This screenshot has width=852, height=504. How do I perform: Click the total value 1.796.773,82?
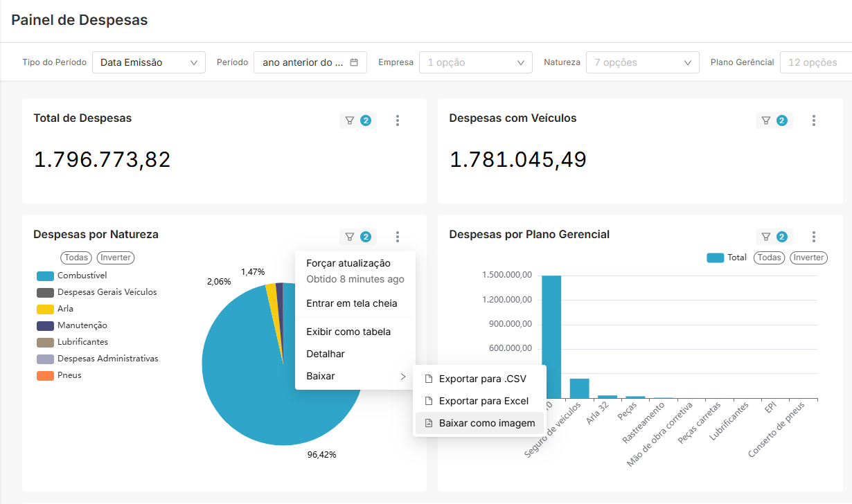103,160
